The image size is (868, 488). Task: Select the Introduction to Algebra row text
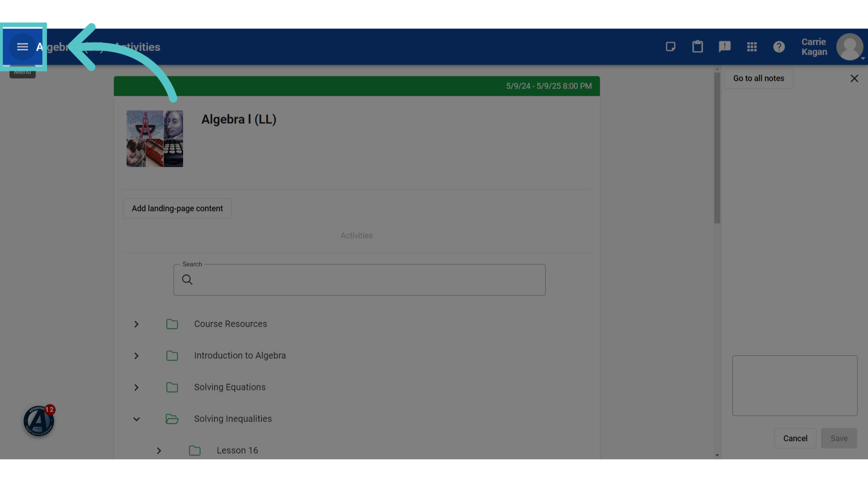coord(240,356)
